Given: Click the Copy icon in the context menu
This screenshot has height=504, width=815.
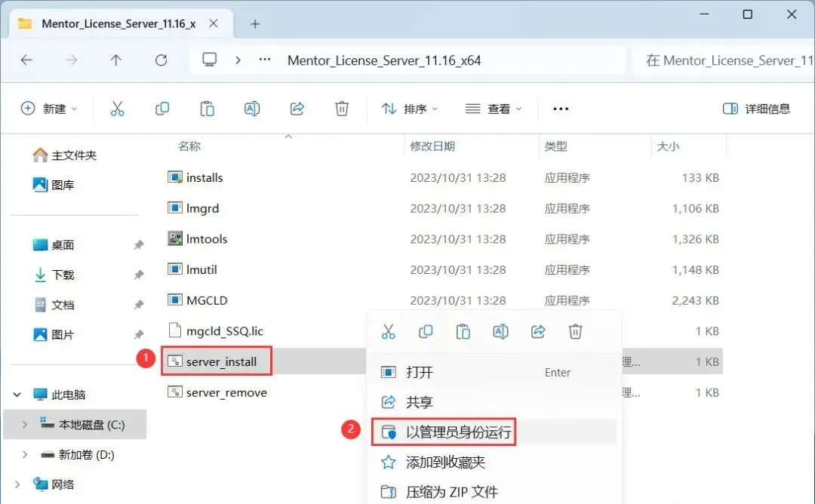Looking at the screenshot, I should pyautogui.click(x=426, y=331).
